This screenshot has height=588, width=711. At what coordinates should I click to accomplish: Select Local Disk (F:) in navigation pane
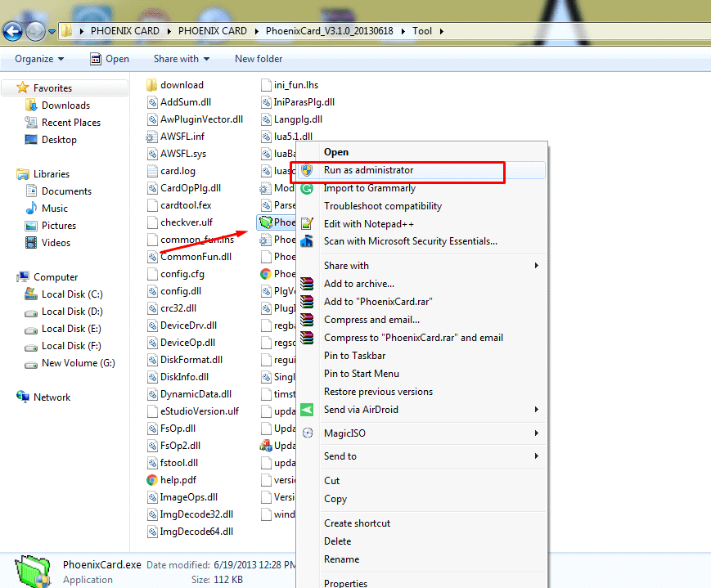click(x=71, y=346)
